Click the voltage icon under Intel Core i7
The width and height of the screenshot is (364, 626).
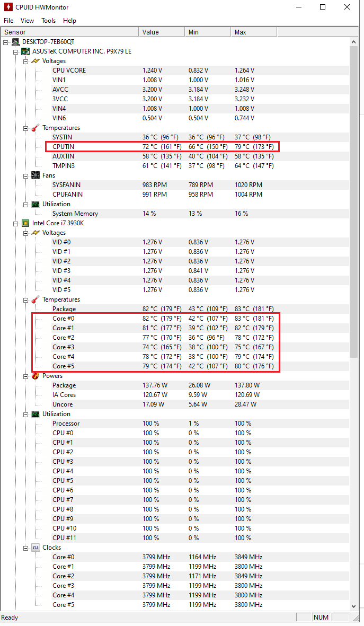coord(35,233)
